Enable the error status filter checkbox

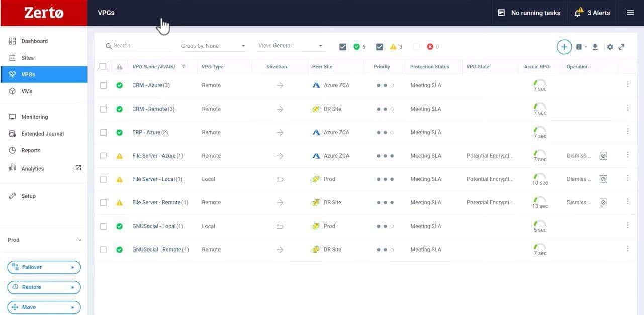click(x=416, y=47)
